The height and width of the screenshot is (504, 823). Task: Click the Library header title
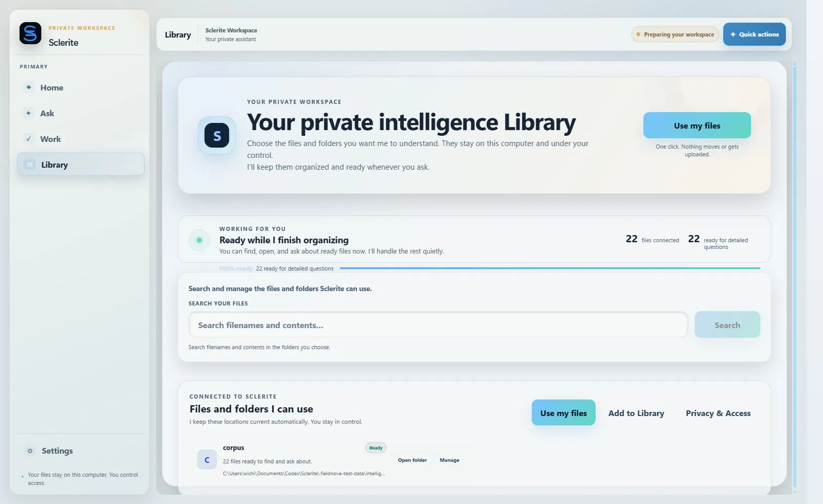(178, 34)
